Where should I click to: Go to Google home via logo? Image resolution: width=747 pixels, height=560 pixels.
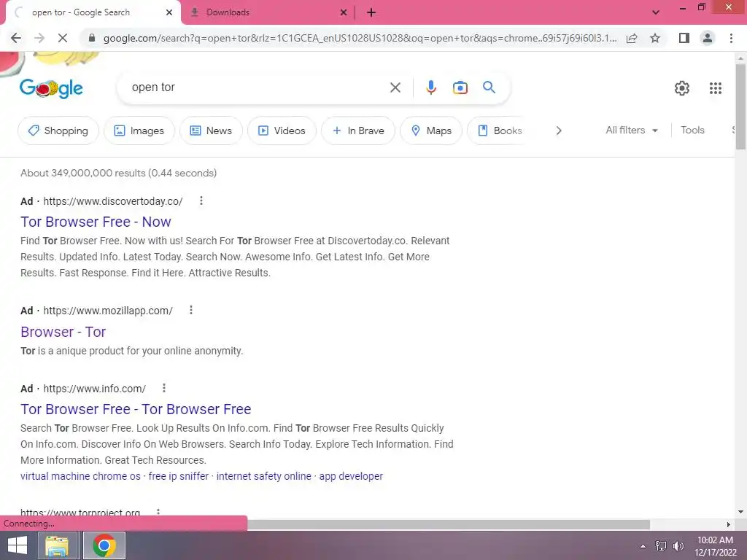click(51, 88)
